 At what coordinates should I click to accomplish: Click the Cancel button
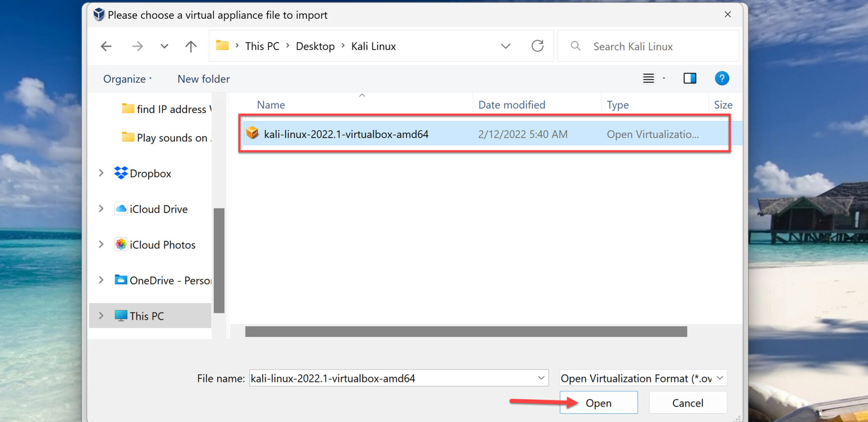687,403
